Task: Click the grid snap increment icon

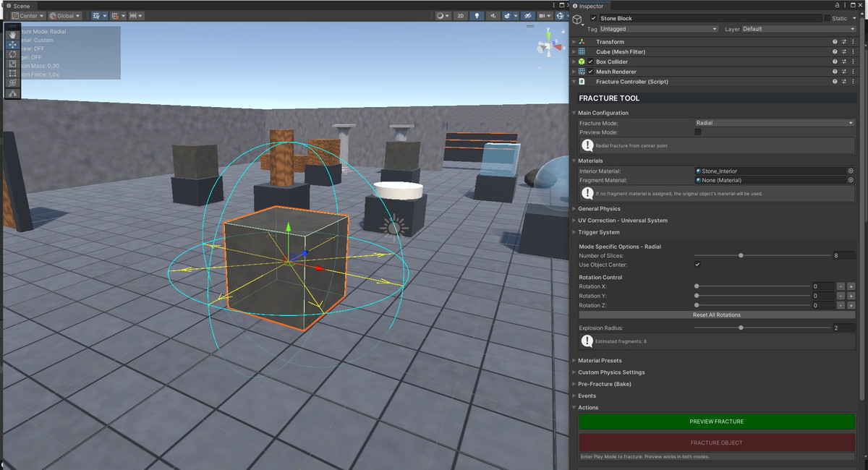Action: click(x=115, y=15)
